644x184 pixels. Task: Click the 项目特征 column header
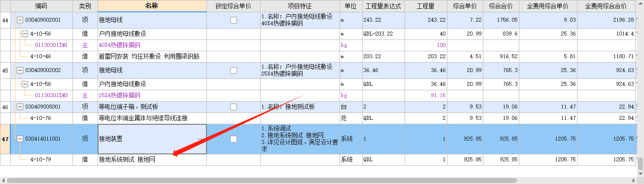pos(300,6)
